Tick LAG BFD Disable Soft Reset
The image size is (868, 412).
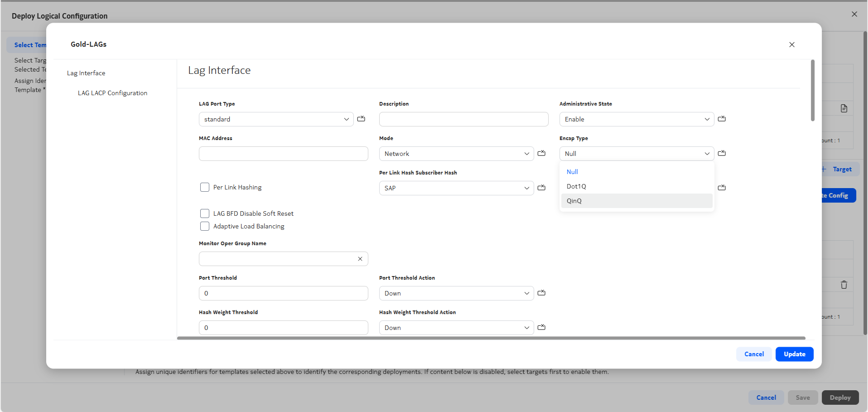tap(205, 213)
